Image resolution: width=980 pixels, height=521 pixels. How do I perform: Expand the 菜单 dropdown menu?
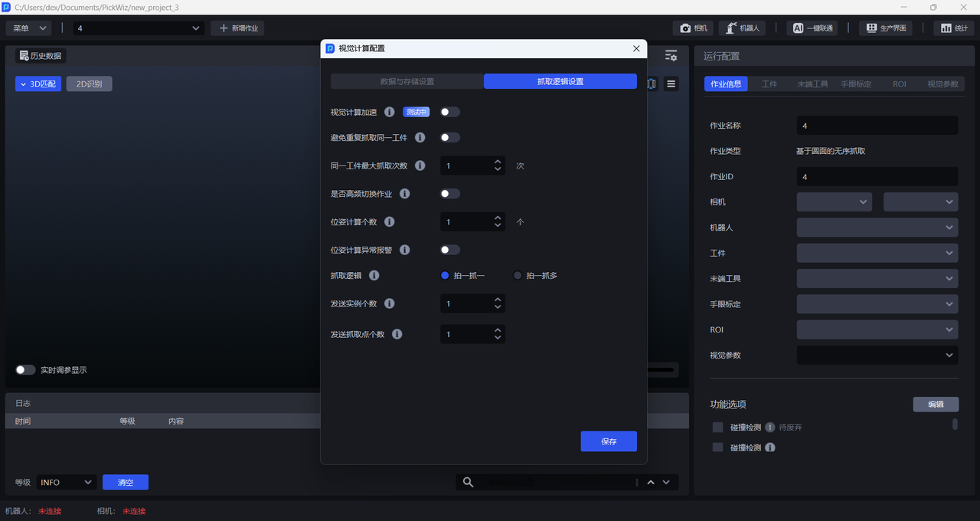point(29,28)
